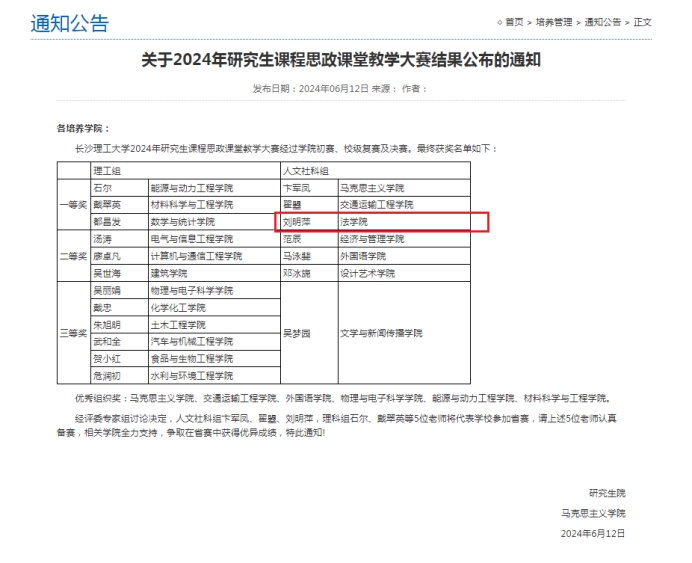Select the 马克思主义学院 cell in the table
692x563 pixels.
click(372, 188)
